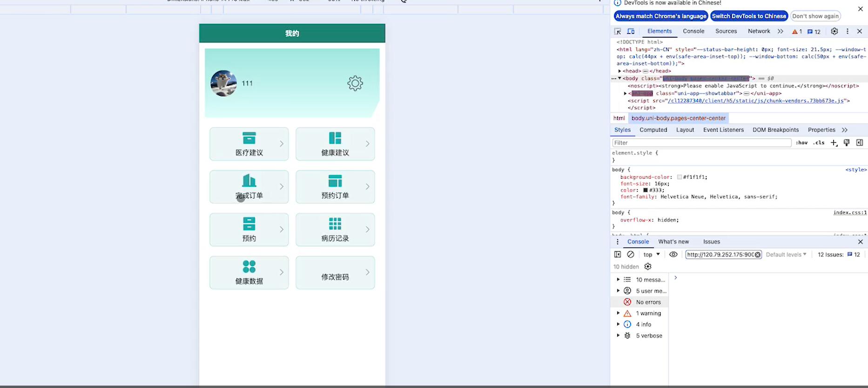Switch to What's new drawer tab
The image size is (868, 388).
(673, 242)
